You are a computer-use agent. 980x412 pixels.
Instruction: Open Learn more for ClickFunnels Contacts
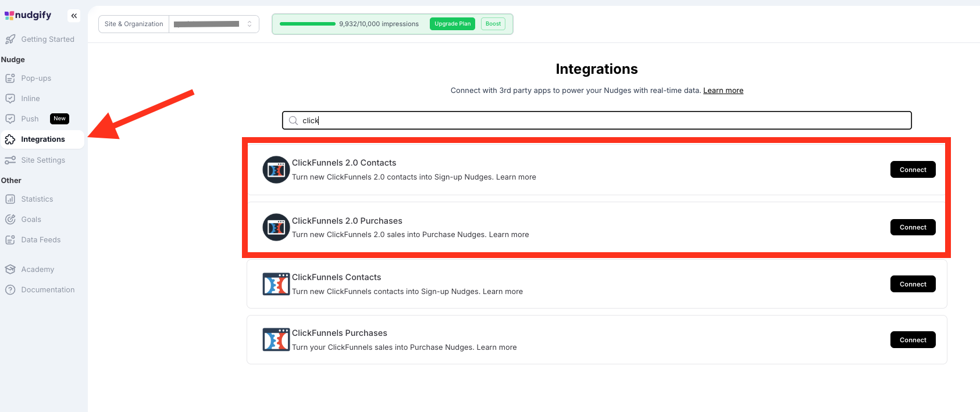[503, 292]
